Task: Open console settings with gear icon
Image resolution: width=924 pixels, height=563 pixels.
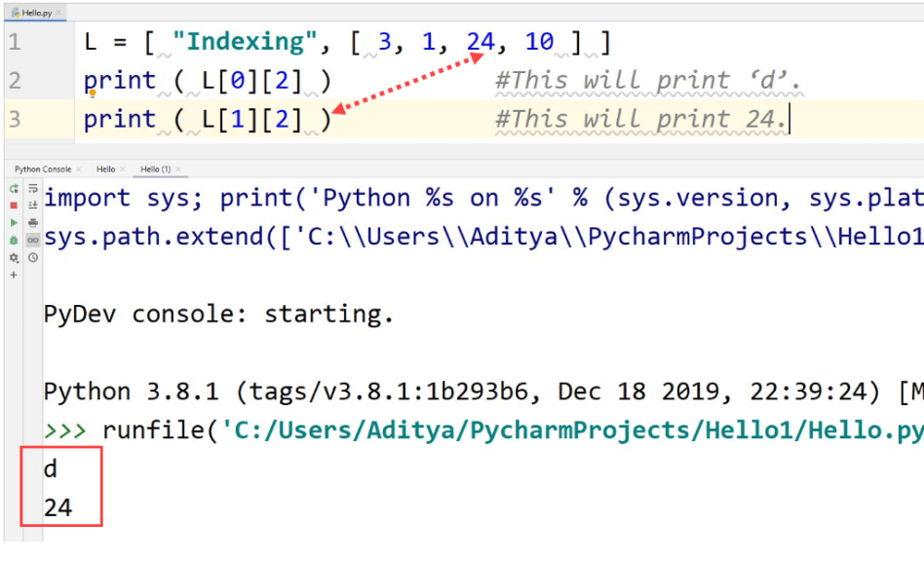Action: click(14, 256)
